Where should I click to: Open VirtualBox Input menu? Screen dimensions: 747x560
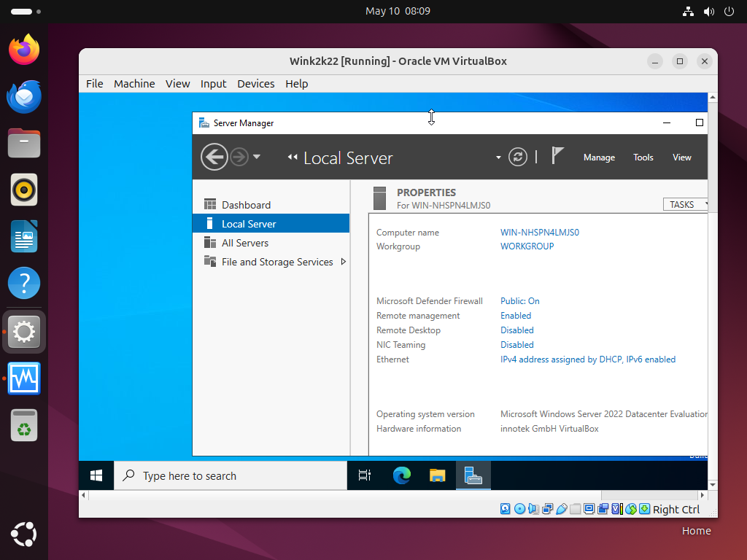[214, 84]
